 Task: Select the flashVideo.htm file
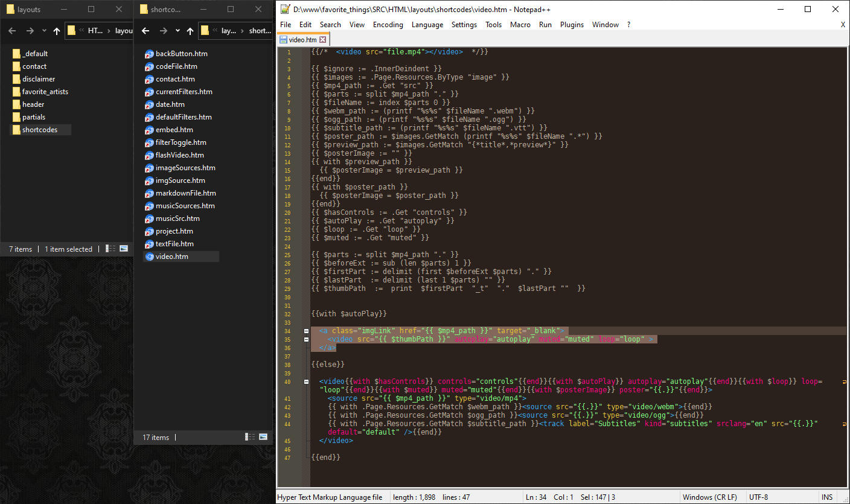(180, 155)
